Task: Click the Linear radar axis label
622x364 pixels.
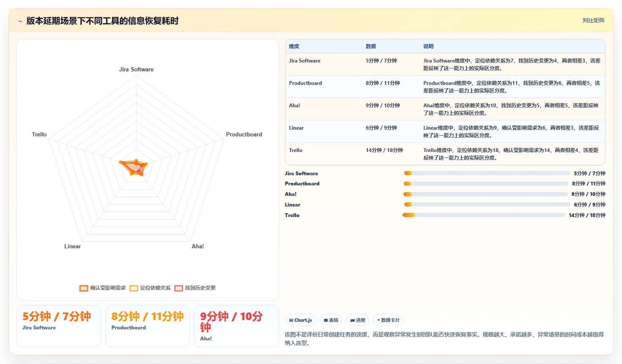Action: coord(72,246)
